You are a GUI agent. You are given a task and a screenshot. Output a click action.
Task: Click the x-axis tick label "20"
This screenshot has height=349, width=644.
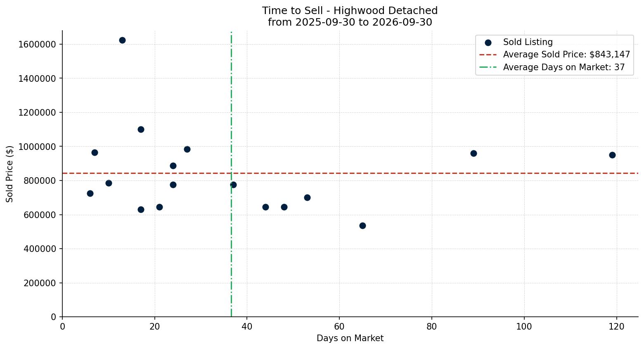pyautogui.click(x=155, y=326)
